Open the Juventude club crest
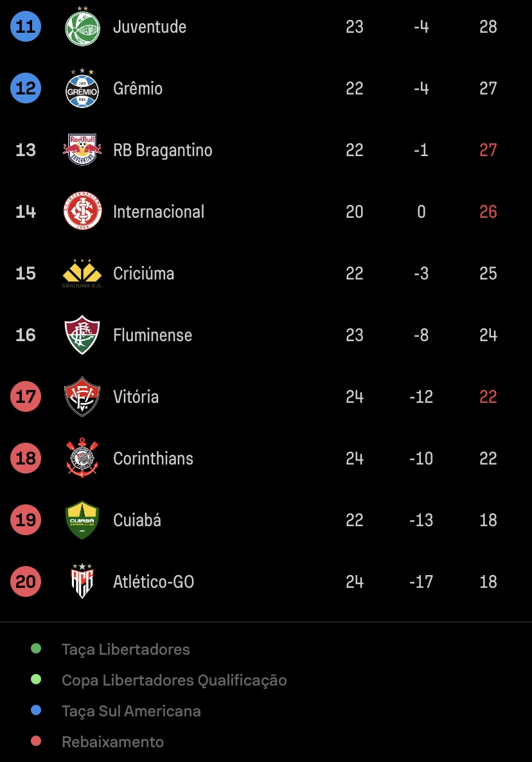The image size is (532, 762). point(82,26)
